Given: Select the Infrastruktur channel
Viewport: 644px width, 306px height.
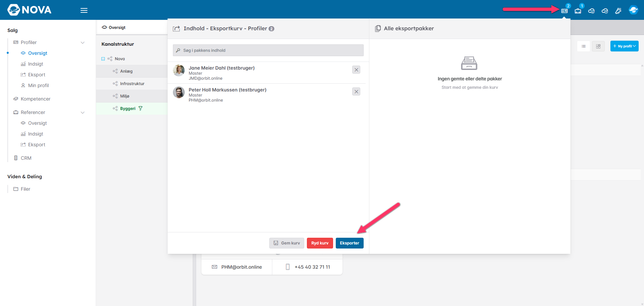Looking at the screenshot, I should tap(132, 84).
